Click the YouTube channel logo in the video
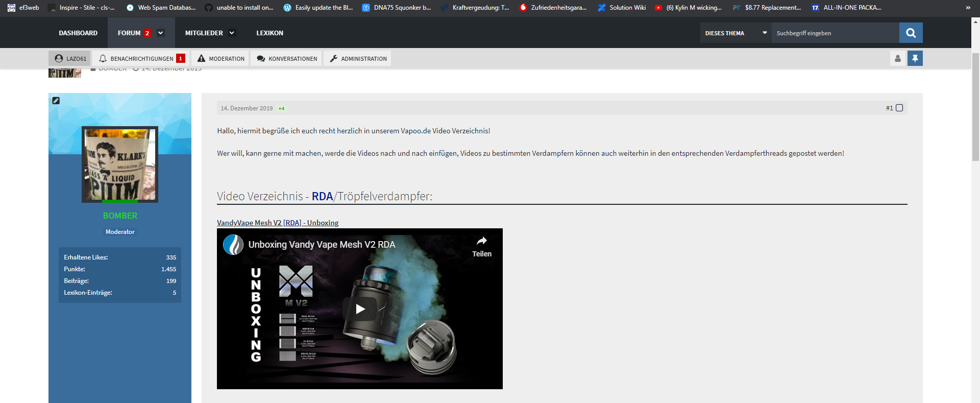 point(233,245)
